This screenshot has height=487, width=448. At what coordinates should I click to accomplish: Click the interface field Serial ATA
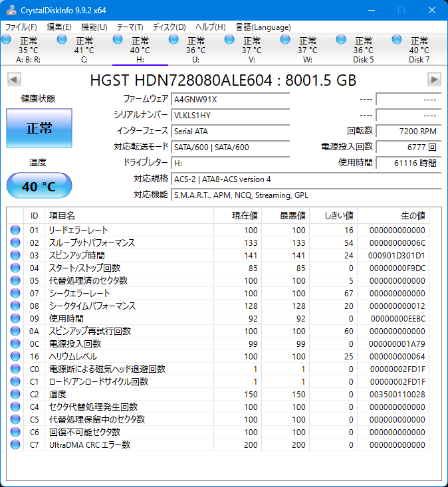(230, 131)
